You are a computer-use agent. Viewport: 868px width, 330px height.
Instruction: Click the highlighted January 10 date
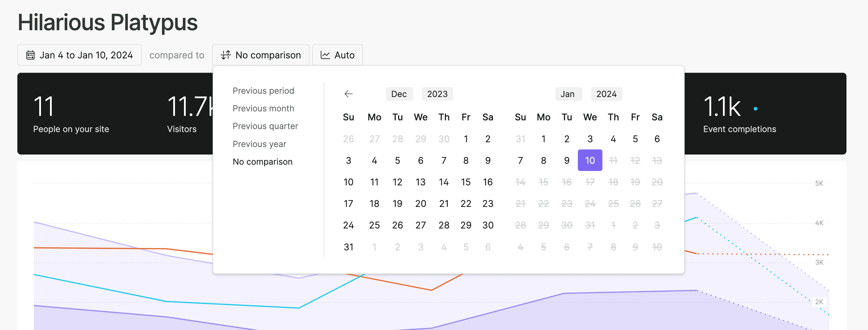(x=590, y=160)
